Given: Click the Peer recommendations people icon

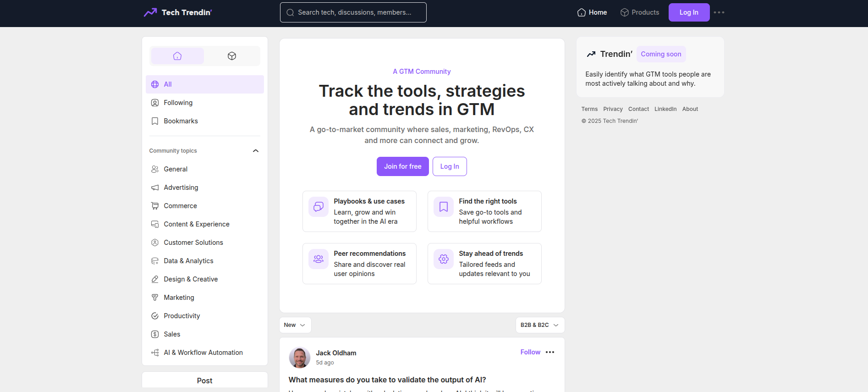Looking at the screenshot, I should [x=319, y=259].
